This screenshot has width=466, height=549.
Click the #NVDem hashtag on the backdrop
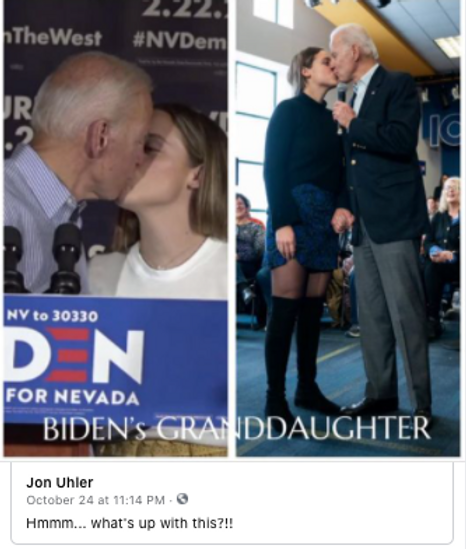[x=180, y=41]
